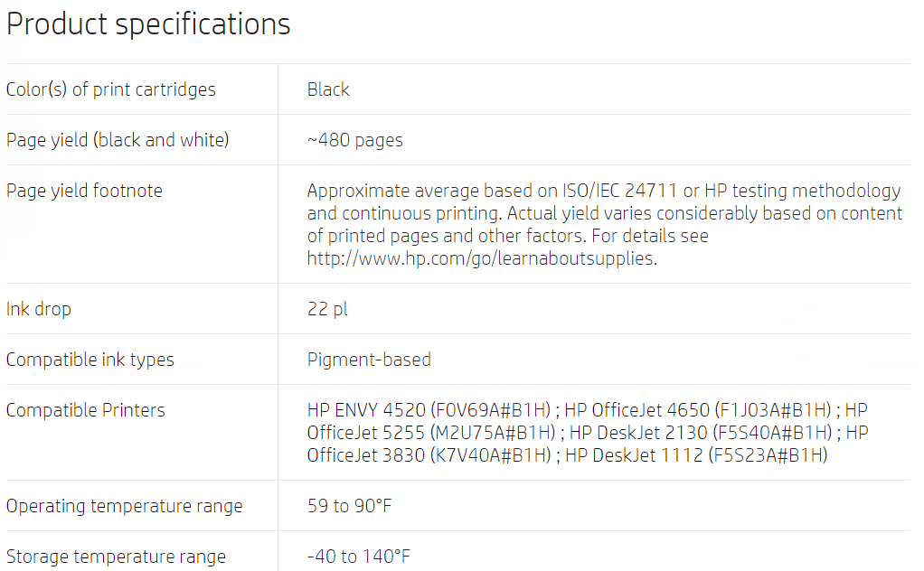The height and width of the screenshot is (571, 924).
Task: Select the 'Storage temperature range' label
Action: point(116,557)
